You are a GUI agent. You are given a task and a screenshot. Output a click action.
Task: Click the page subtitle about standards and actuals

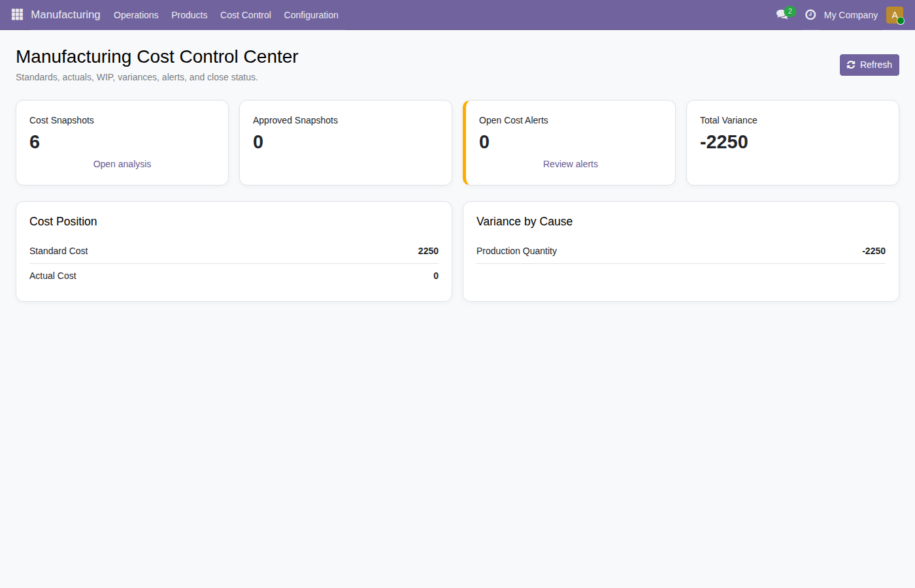tap(137, 77)
